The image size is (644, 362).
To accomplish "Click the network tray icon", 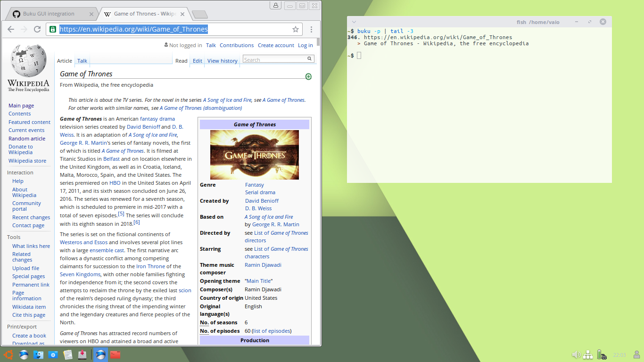I will pyautogui.click(x=588, y=354).
